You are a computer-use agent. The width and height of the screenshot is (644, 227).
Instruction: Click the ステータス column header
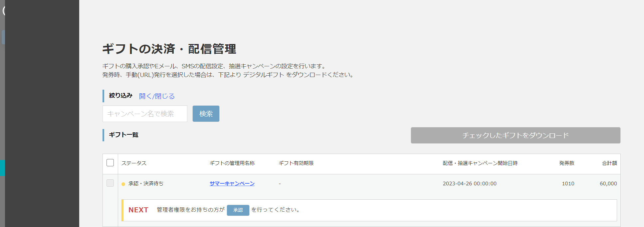point(134,163)
